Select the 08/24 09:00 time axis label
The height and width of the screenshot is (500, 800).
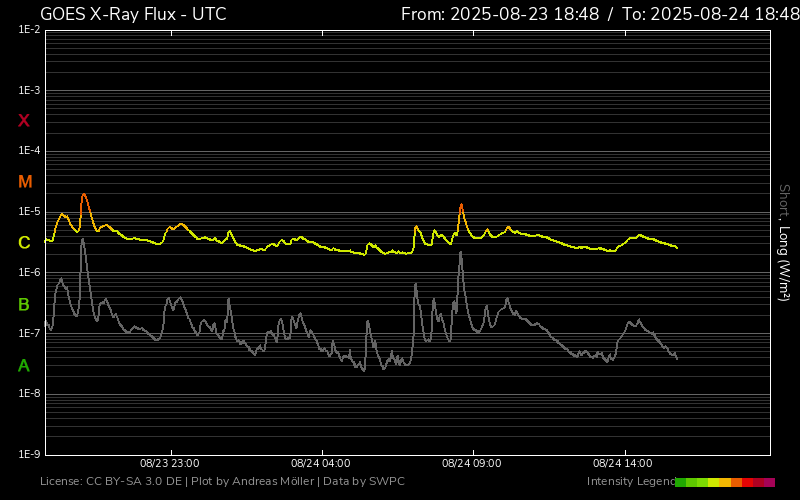[471, 463]
